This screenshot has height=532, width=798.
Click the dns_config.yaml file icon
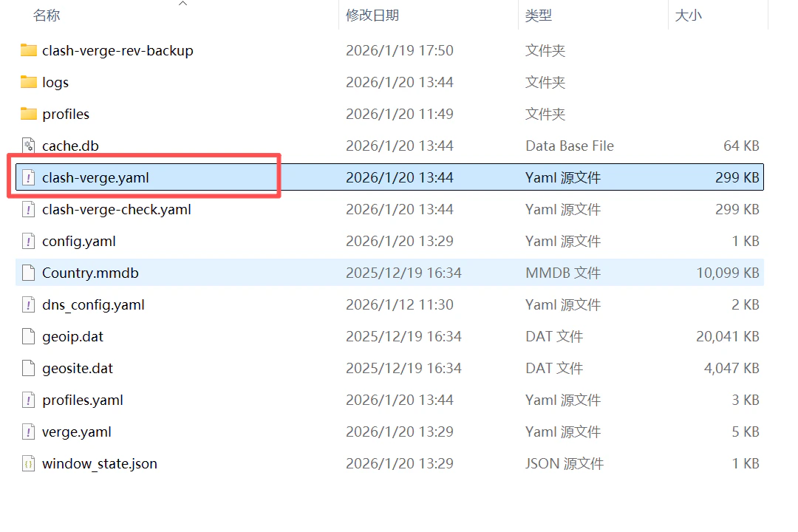point(29,304)
